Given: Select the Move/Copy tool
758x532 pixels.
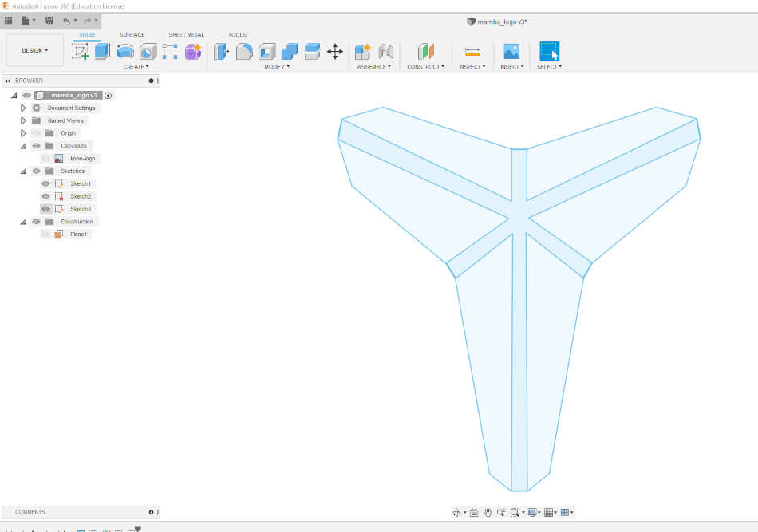Looking at the screenshot, I should pos(335,51).
